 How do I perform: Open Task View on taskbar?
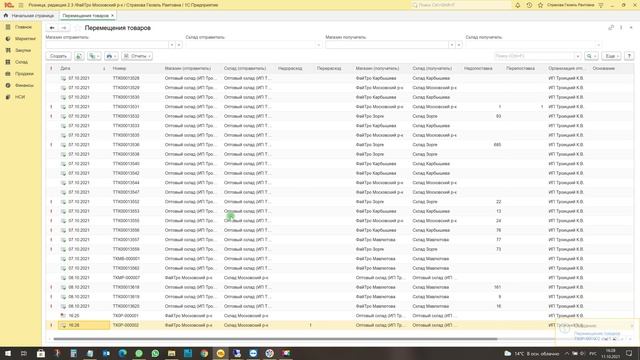pos(24,353)
